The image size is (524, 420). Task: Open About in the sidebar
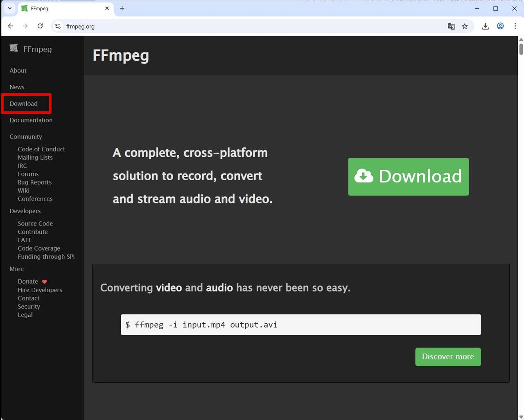click(x=18, y=70)
